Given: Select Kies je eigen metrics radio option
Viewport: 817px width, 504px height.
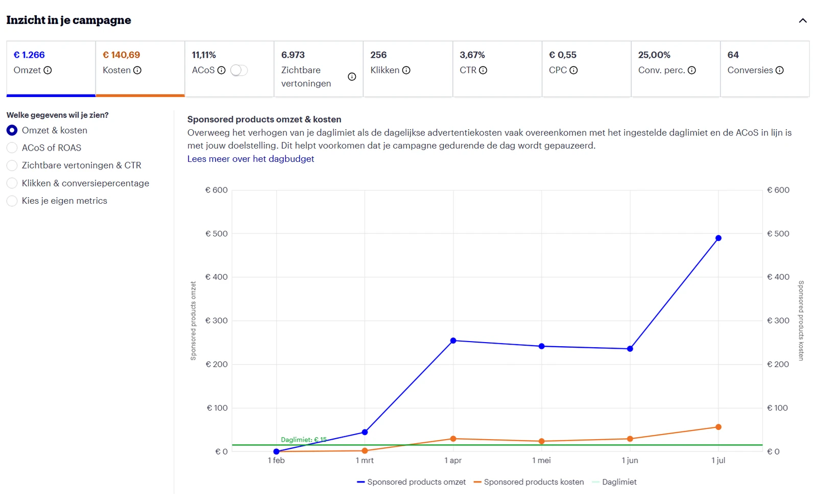Looking at the screenshot, I should point(12,201).
